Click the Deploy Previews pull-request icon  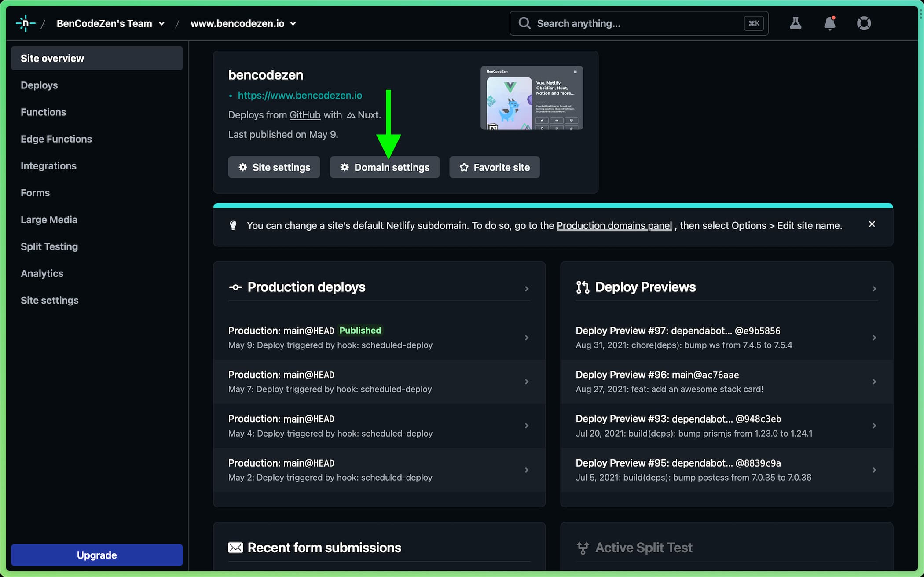583,287
